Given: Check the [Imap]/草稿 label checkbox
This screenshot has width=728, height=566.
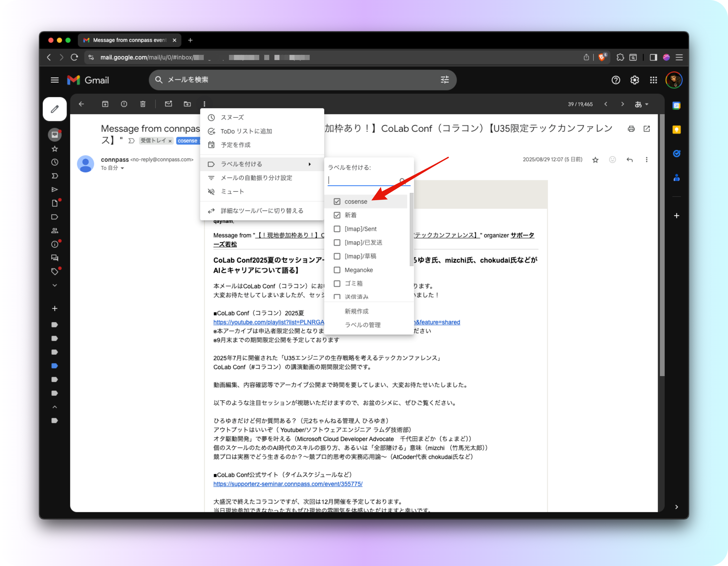Looking at the screenshot, I should click(337, 256).
